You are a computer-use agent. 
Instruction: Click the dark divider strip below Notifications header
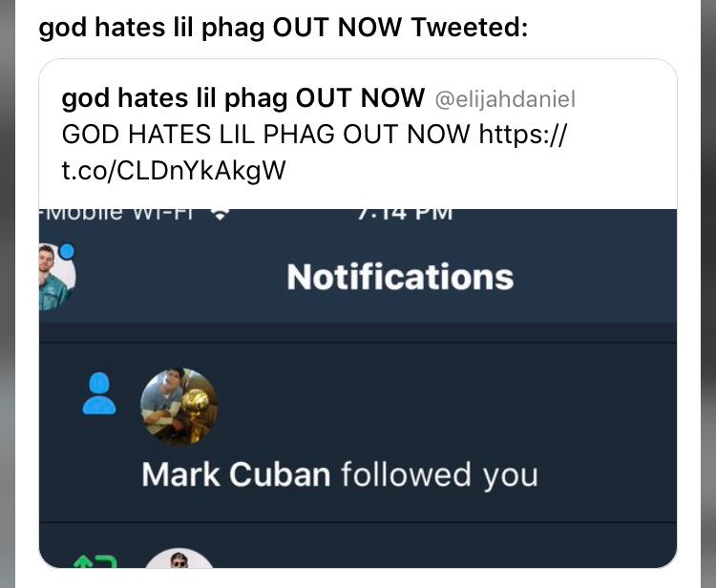tap(358, 333)
